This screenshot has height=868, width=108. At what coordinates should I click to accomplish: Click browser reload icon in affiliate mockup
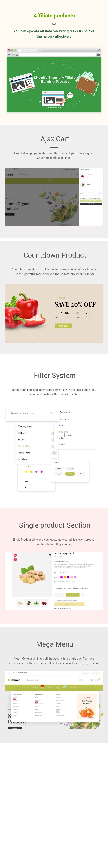tap(17, 55)
